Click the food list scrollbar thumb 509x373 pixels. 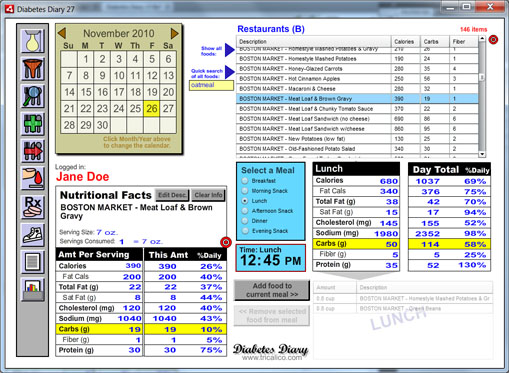(x=482, y=77)
